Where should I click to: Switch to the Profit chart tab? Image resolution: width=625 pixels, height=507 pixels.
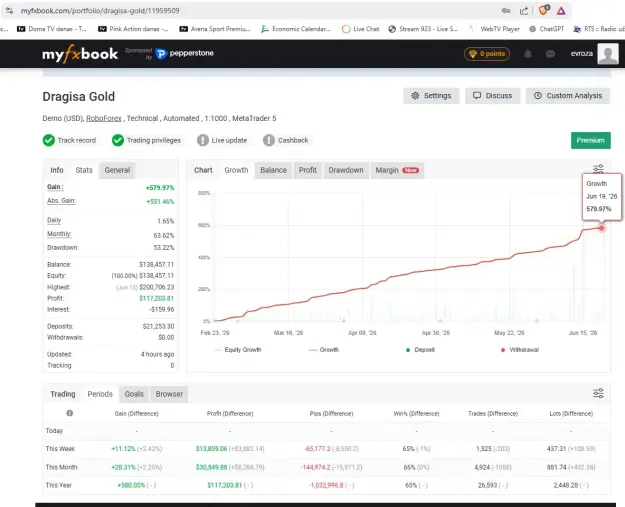[x=308, y=170]
